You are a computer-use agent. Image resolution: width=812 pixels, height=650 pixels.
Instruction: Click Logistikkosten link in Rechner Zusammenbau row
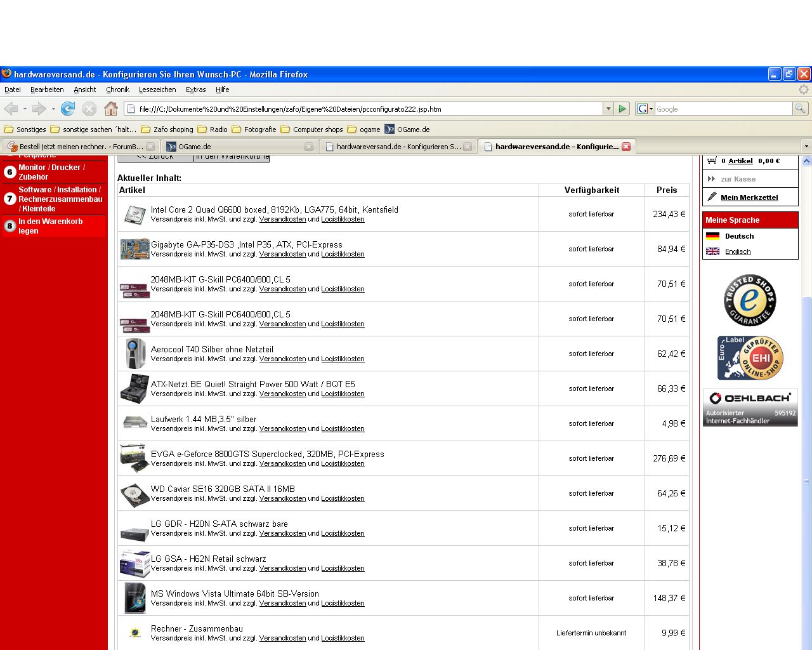click(343, 639)
